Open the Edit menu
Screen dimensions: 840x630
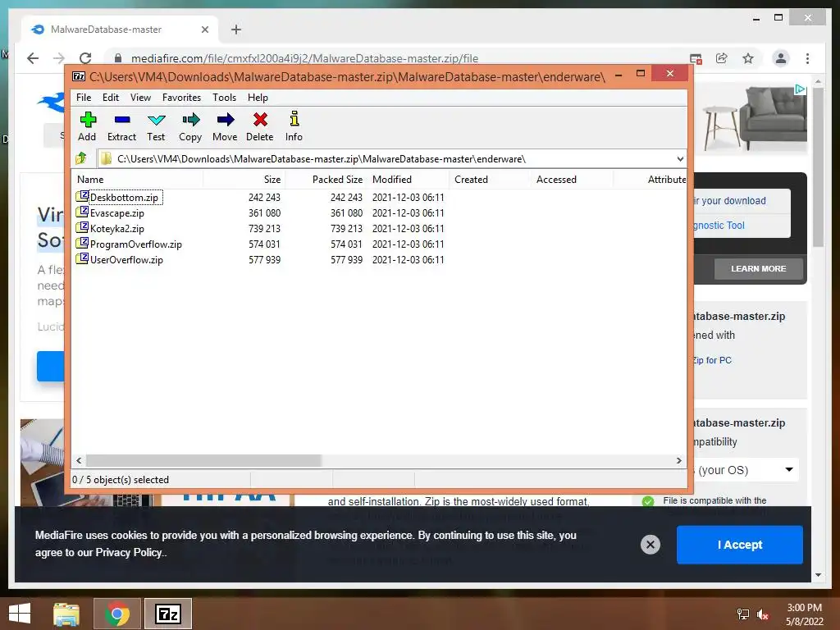(111, 98)
